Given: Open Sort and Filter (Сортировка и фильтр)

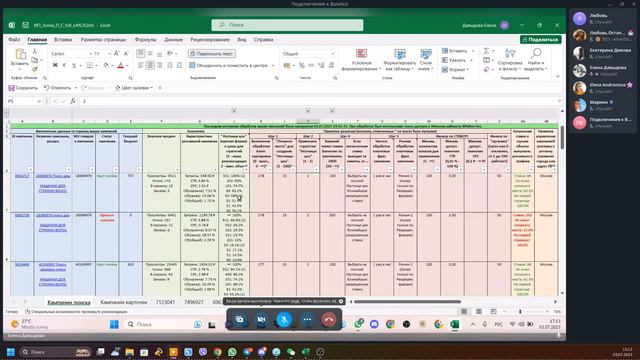Looking at the screenshot, I should pos(510,60).
